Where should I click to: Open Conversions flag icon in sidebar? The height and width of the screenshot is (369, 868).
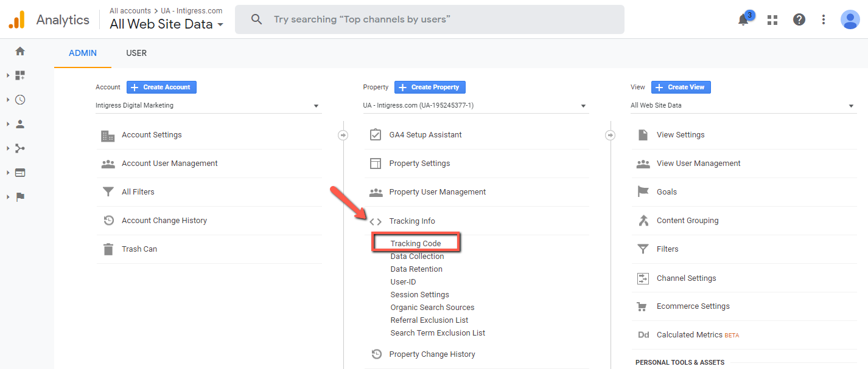20,197
